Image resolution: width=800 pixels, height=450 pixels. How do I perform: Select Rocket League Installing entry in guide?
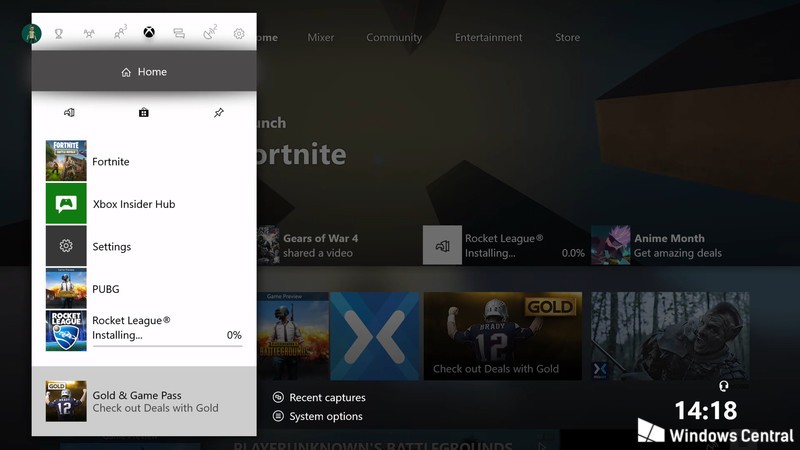tap(144, 331)
